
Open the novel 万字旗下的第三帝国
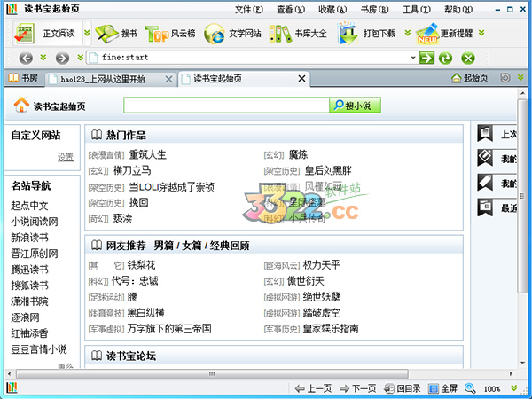click(169, 328)
